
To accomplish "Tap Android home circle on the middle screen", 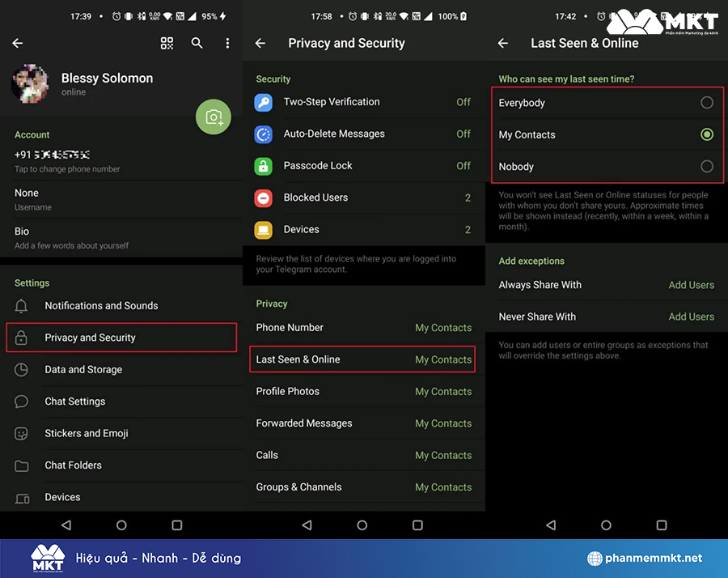I will [362, 525].
